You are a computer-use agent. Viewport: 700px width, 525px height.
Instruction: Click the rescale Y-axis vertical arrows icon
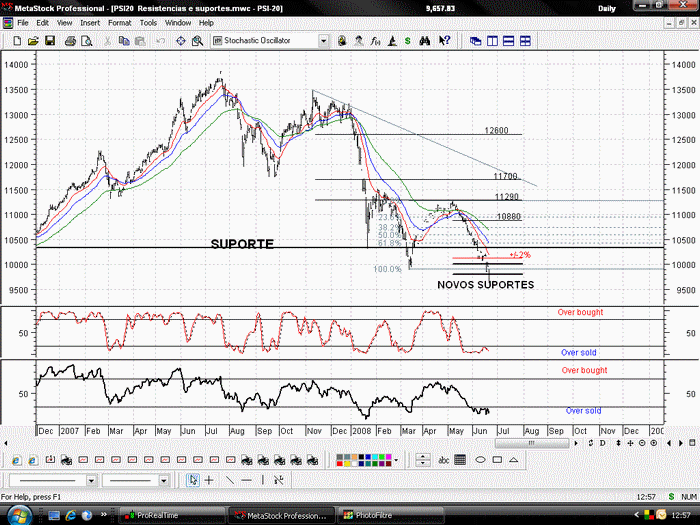(618, 443)
